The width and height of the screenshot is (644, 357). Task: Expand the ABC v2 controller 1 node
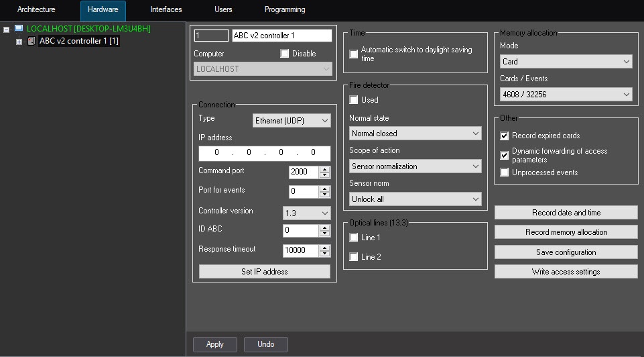19,42
